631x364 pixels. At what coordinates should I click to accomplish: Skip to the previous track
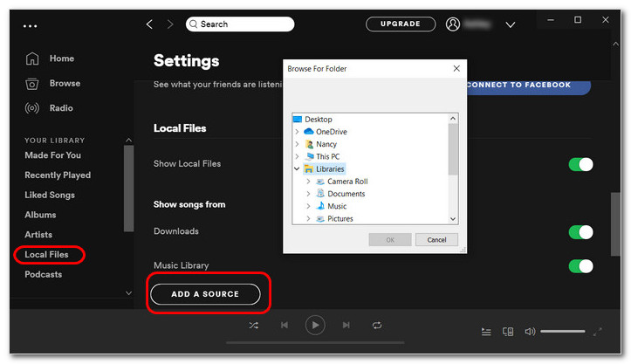coord(285,325)
